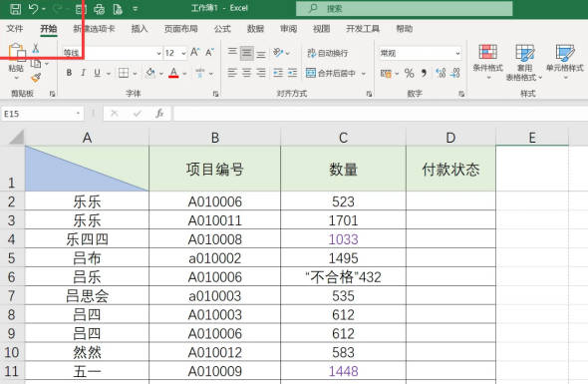Click the Copy icon in clipboard group
This screenshot has width=588, height=384.
click(36, 64)
